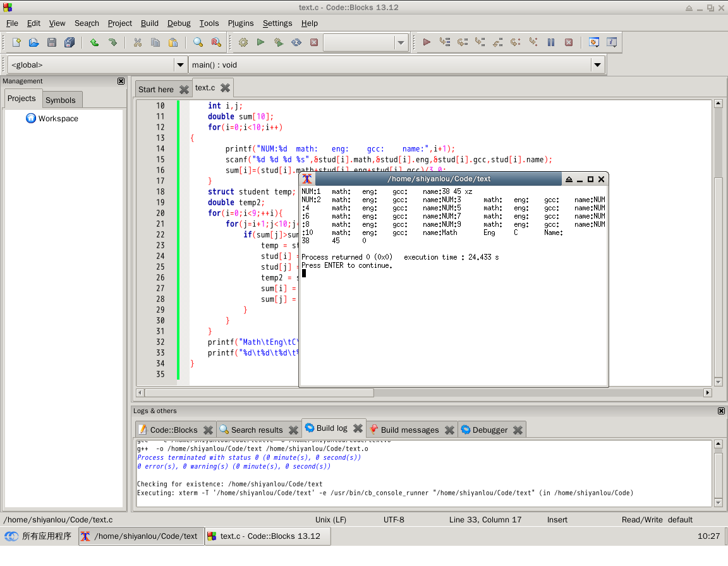Open the Plugins menu

[x=240, y=23]
